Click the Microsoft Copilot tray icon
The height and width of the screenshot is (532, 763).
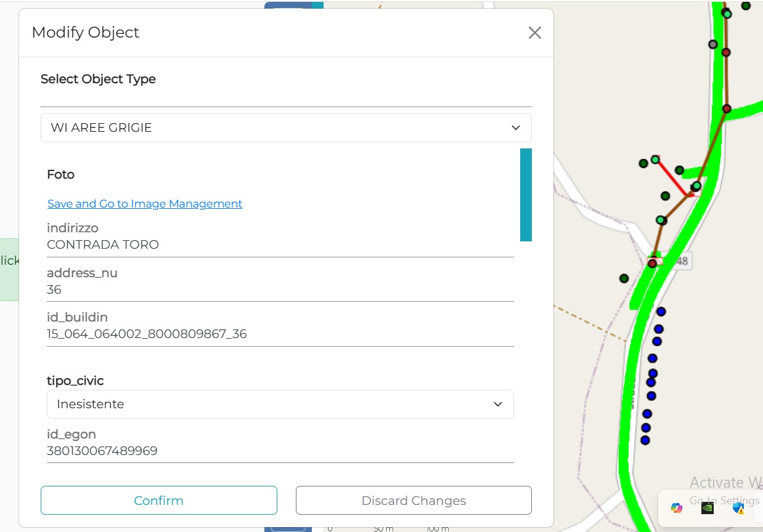coord(677,508)
